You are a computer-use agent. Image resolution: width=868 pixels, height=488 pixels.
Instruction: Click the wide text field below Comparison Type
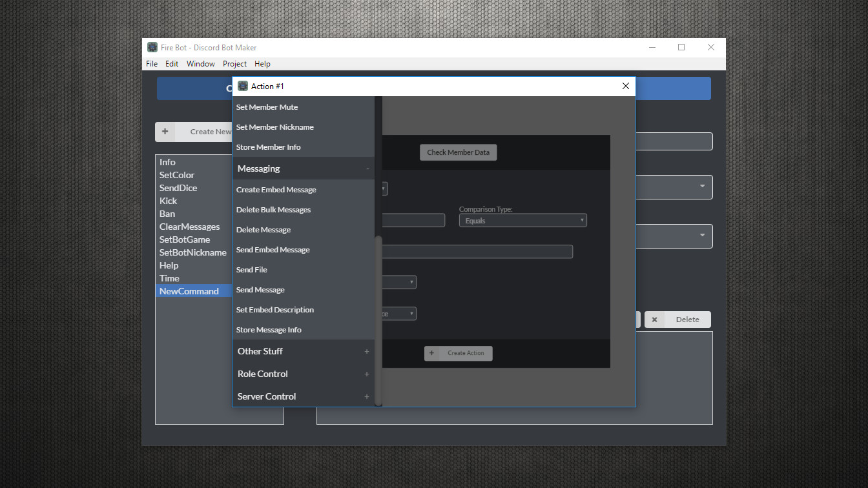tap(477, 251)
